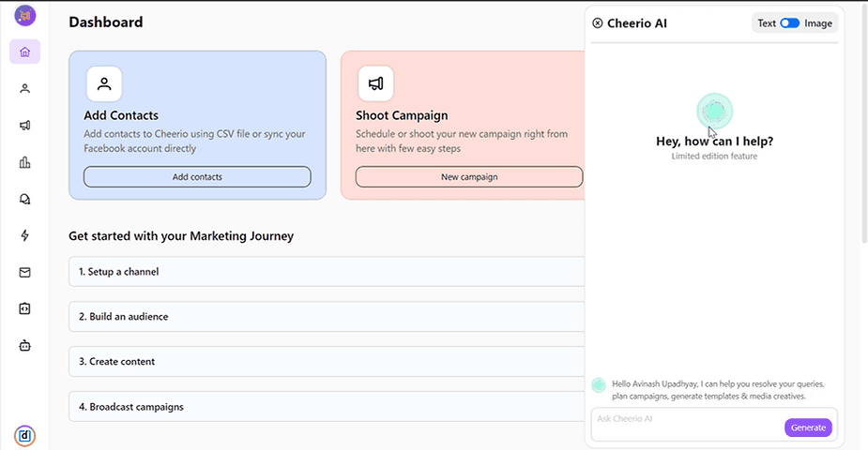Close the Cheerio AI panel
The image size is (868, 450).
tap(598, 23)
